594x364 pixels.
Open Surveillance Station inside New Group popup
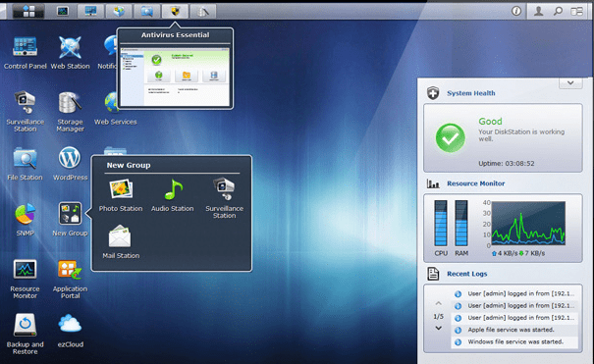coord(224,198)
